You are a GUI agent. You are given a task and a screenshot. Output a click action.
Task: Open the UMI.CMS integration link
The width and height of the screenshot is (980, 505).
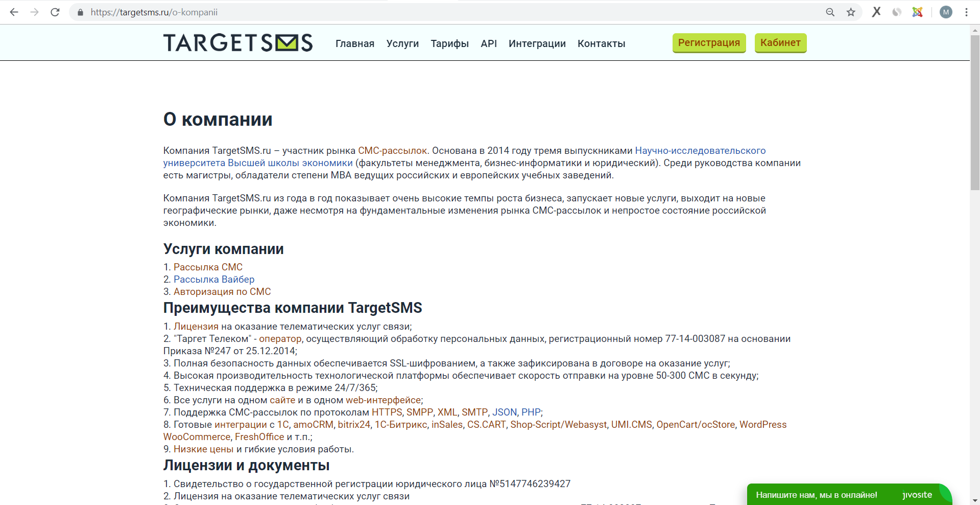coord(632,425)
